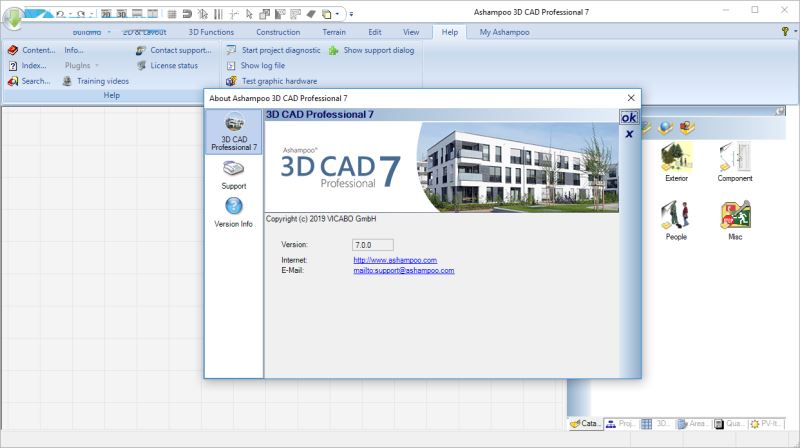Open the Component catalog folder
The image size is (800, 448).
(x=735, y=162)
